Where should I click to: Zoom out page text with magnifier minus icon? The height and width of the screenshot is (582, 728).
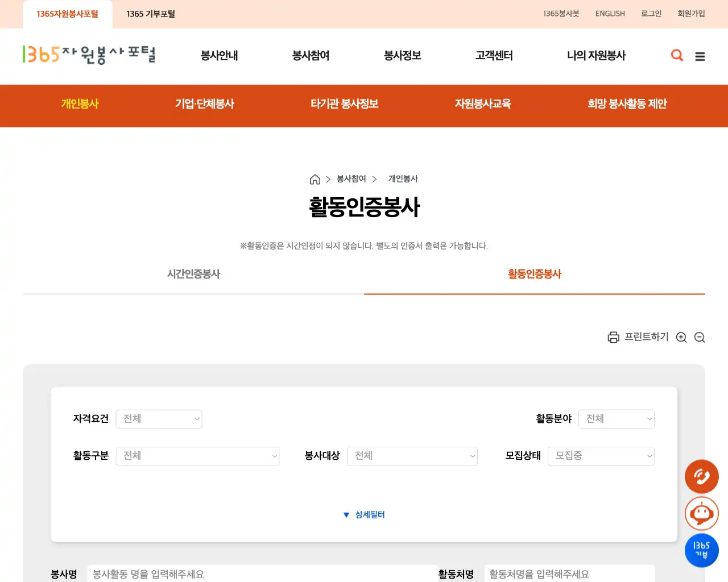(700, 337)
